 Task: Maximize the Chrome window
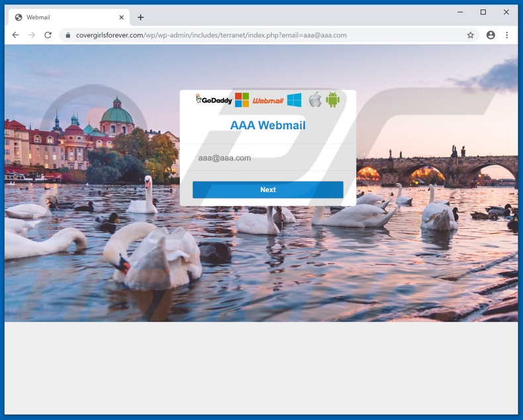coord(483,12)
